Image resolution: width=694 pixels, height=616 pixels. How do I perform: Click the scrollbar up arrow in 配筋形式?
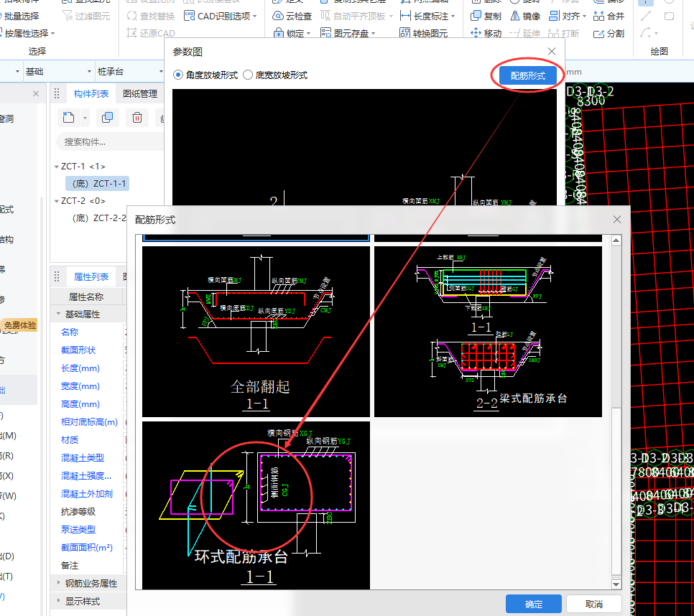(x=616, y=240)
